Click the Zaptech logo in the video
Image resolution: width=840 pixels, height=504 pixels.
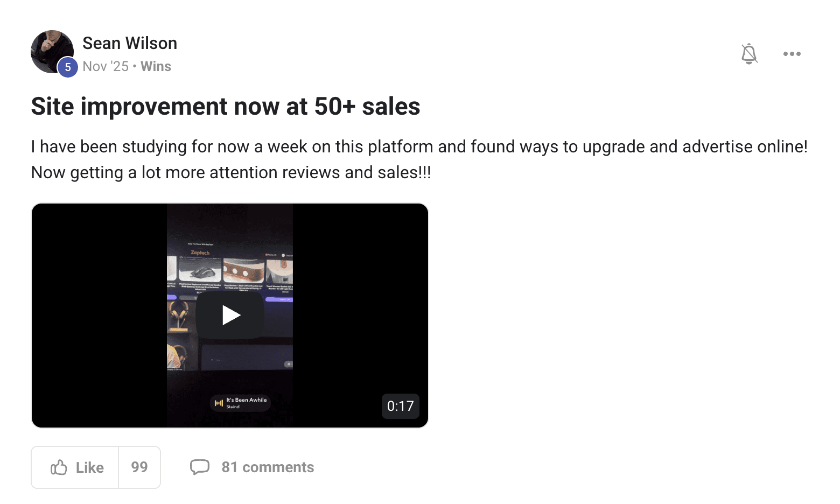point(200,253)
